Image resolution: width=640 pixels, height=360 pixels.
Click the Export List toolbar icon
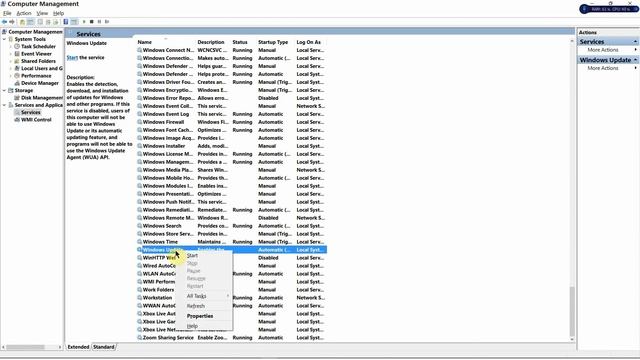click(x=56, y=22)
